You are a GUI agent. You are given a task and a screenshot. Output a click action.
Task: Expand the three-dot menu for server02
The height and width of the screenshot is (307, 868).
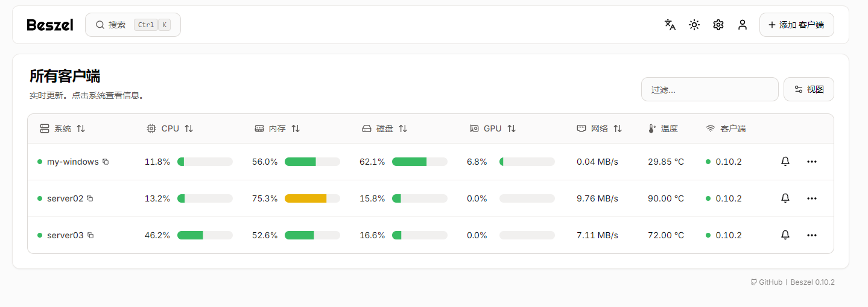pos(811,198)
